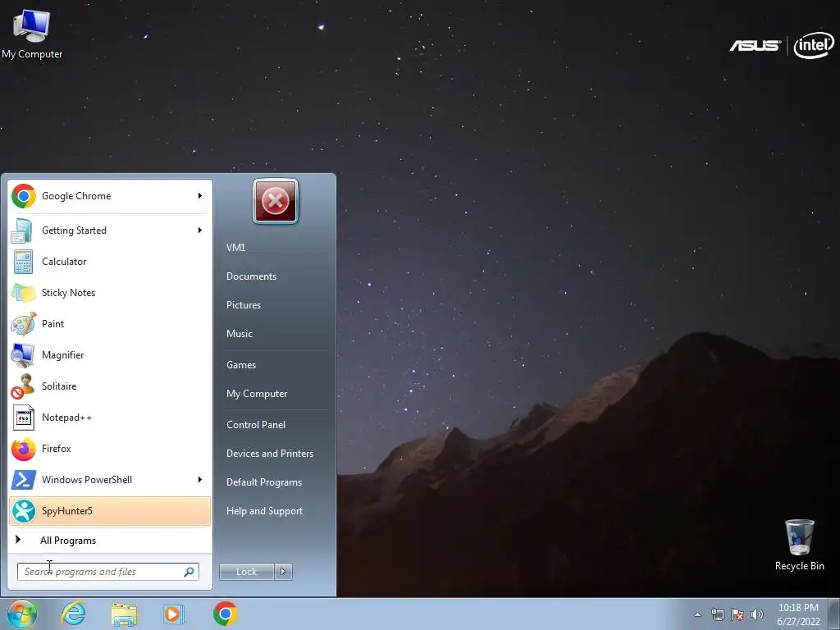Expand Google Chrome jump list arrow

[200, 196]
